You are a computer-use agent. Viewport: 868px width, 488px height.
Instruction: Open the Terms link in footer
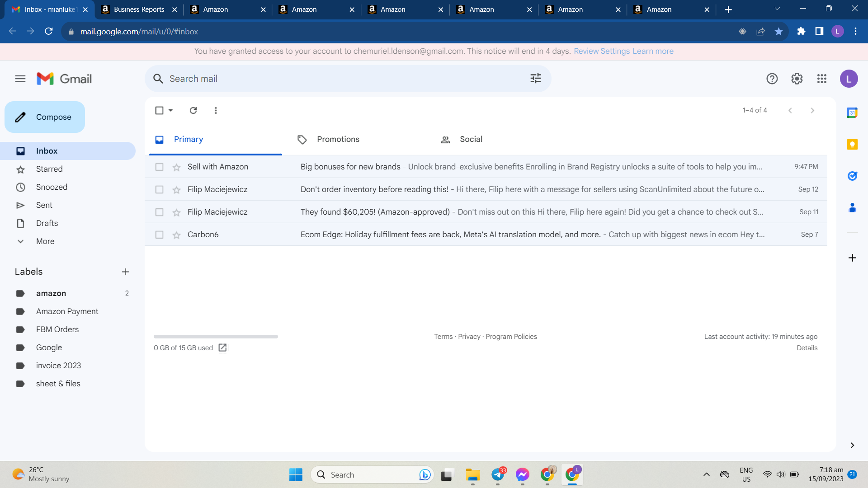[x=443, y=337]
